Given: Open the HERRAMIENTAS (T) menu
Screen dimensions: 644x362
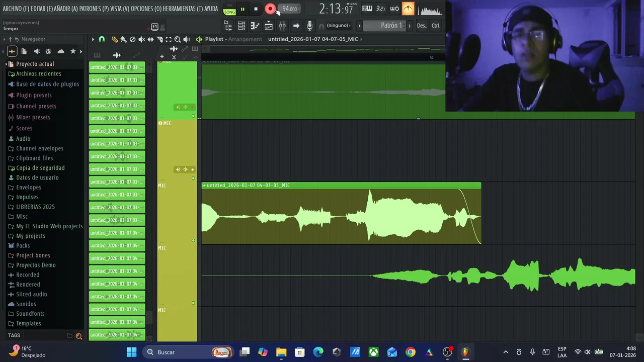Looking at the screenshot, I should (x=183, y=9).
